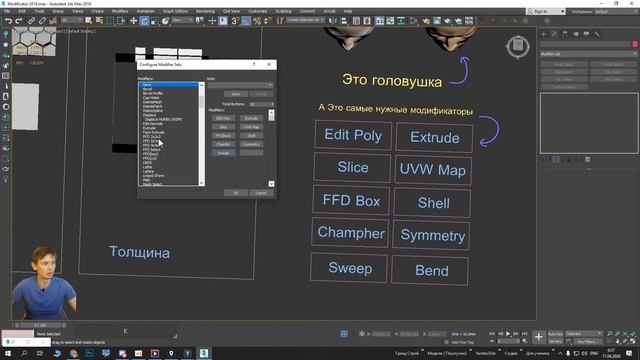
Task: Toggle the Ribbon display
Action: (380, 21)
